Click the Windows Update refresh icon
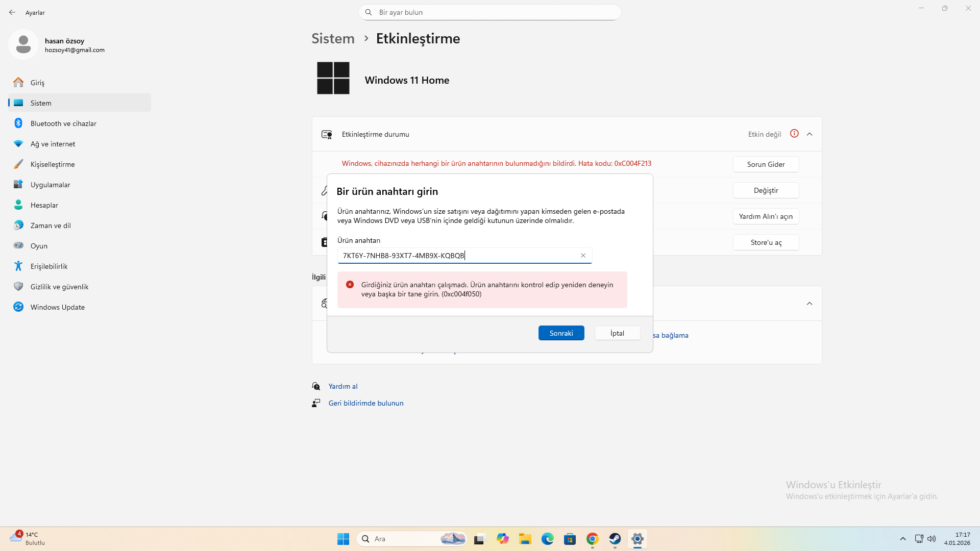The width and height of the screenshot is (980, 551). click(x=18, y=307)
